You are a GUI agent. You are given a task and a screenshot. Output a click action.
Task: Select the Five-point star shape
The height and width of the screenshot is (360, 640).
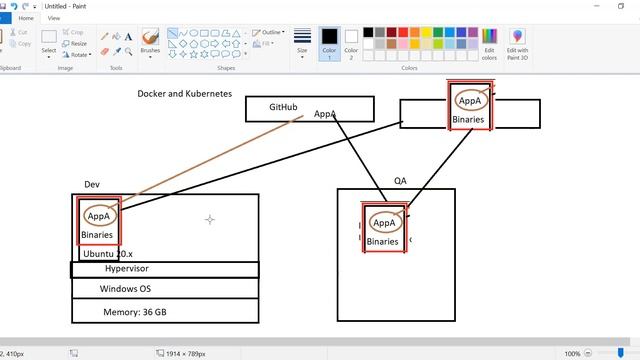(194, 54)
